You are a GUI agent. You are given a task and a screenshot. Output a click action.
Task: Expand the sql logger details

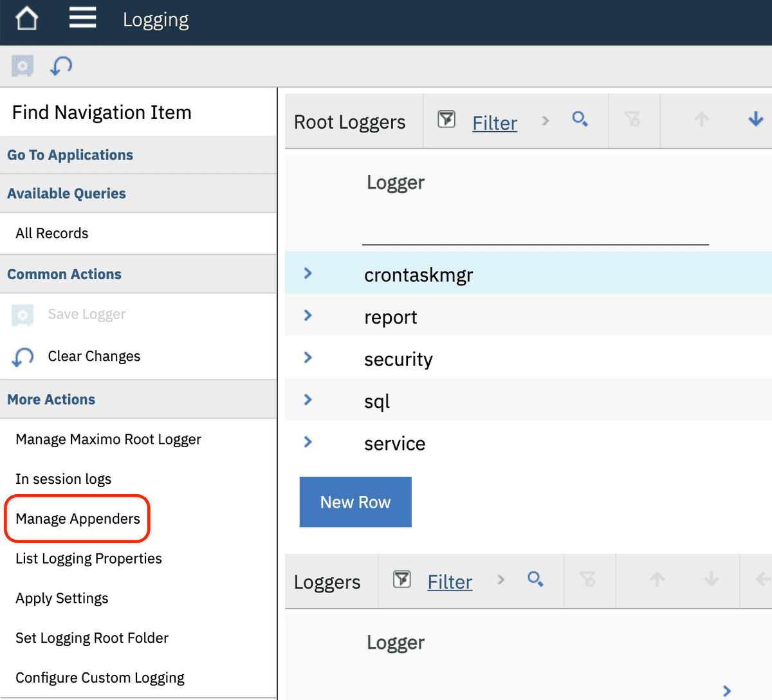tap(308, 400)
